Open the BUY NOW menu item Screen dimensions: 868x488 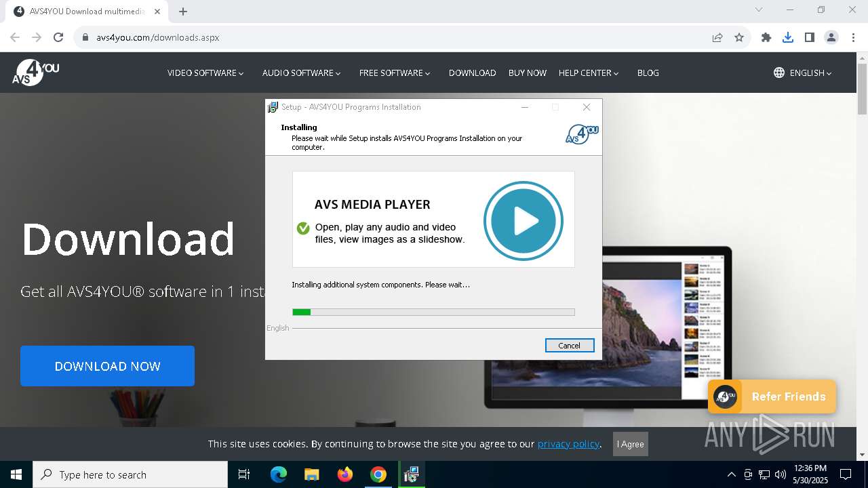point(528,73)
